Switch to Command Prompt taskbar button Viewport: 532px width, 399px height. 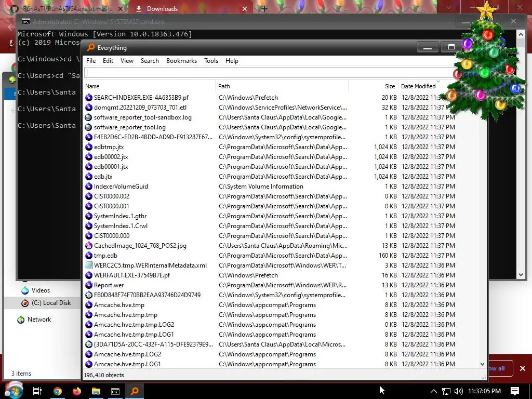tap(115, 391)
